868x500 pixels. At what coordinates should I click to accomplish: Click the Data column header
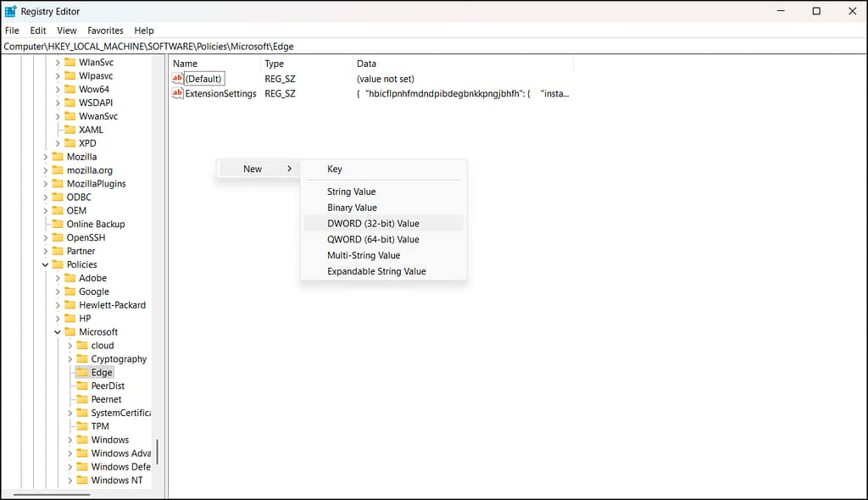point(366,64)
